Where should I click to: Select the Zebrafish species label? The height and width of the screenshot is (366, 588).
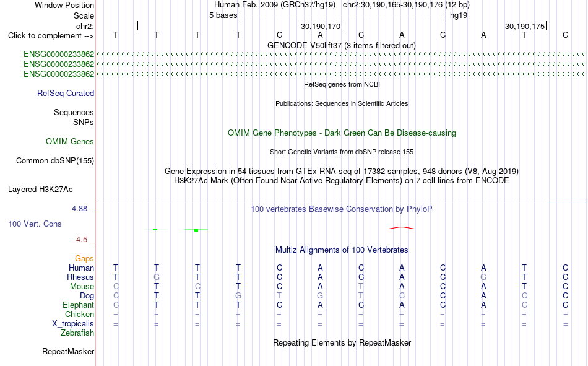tap(77, 333)
